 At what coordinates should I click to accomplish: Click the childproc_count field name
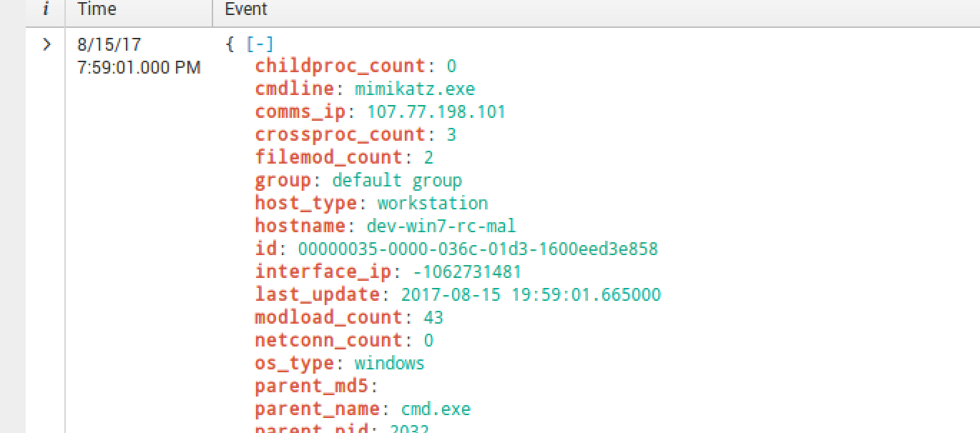click(x=340, y=66)
